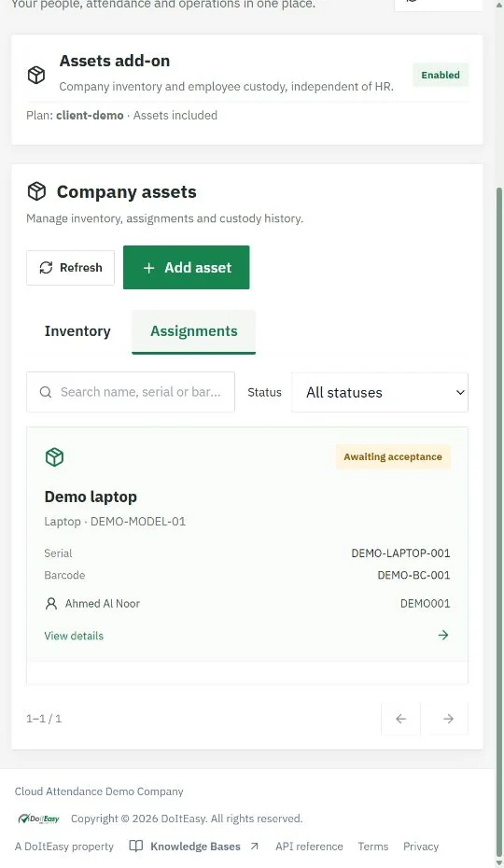
Task: Go to next page of assets
Action: [448, 719]
